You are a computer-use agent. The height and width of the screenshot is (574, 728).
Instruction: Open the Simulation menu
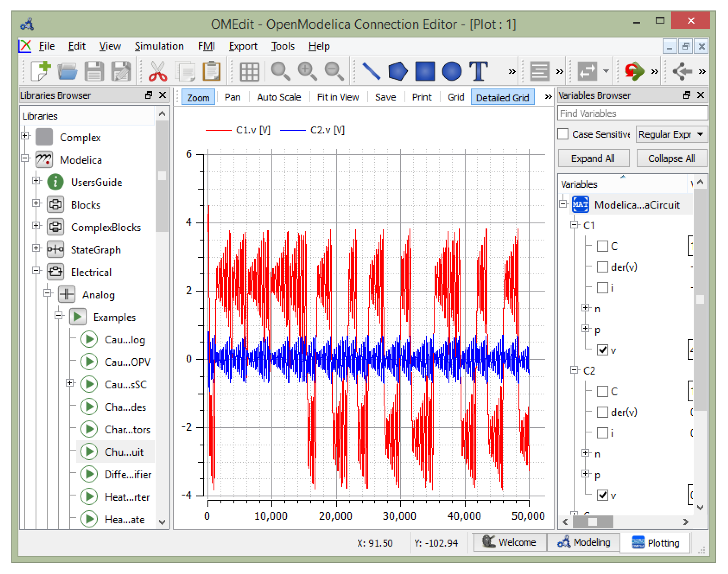pyautogui.click(x=160, y=46)
